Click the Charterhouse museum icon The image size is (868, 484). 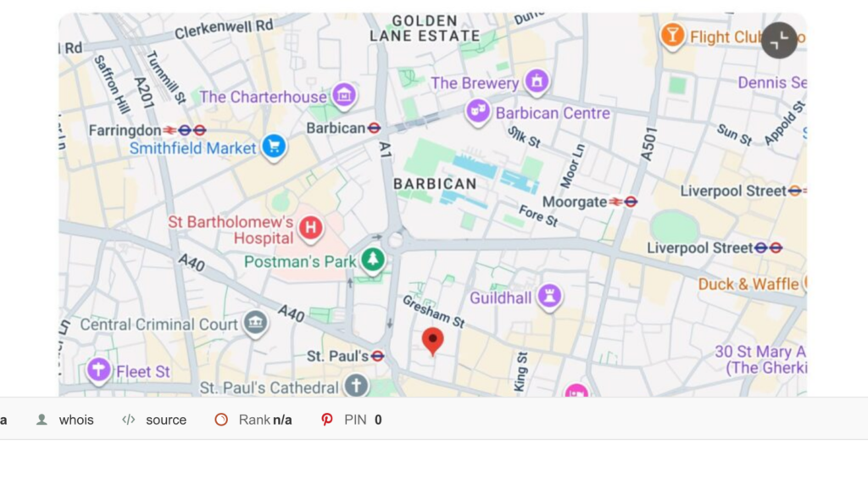click(344, 96)
